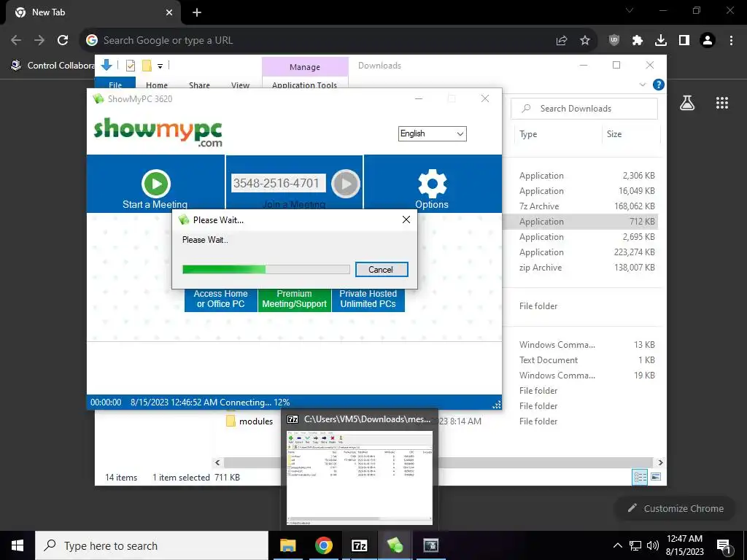Screen dimensions: 747x560
Task: Go back in Chrome
Action: point(16,41)
